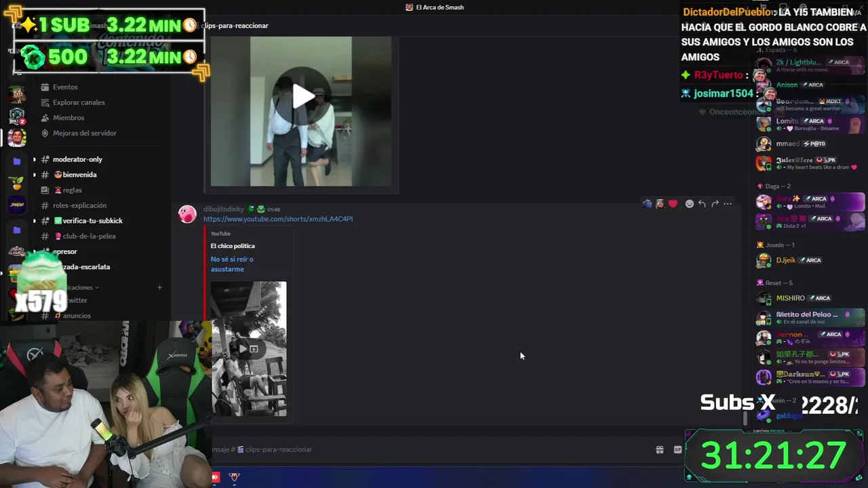This screenshot has width=868, height=488.
Task: Open the club-de-la-pelea channel
Action: coord(89,237)
